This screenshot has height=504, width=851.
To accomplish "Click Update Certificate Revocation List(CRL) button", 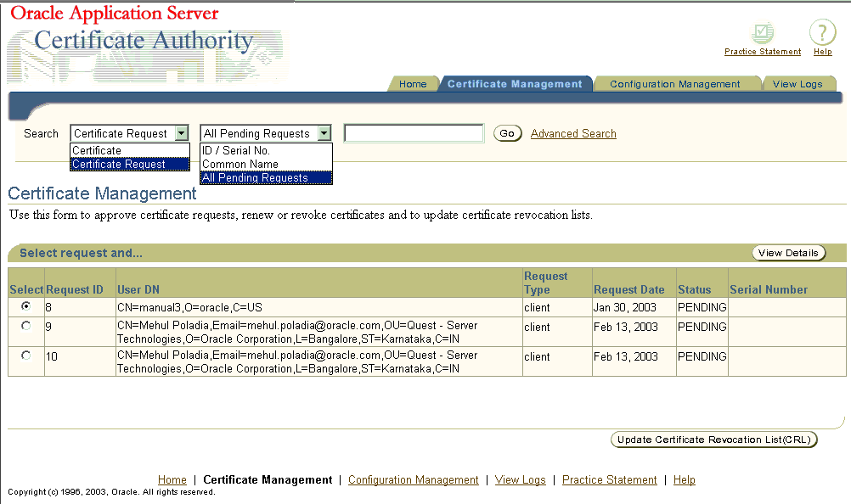I will point(713,440).
